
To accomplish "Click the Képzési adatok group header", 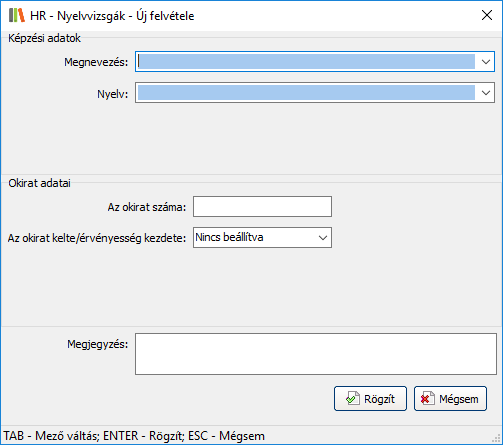I will pyautogui.click(x=44, y=38).
